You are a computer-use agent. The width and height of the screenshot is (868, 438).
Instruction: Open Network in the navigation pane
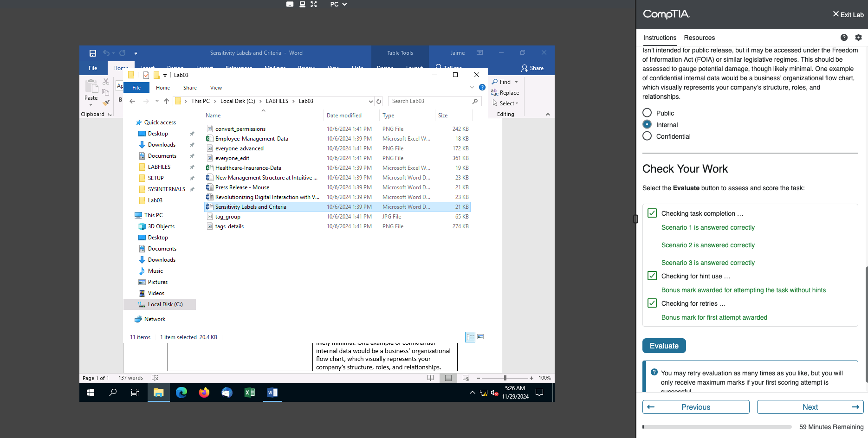[155, 319]
